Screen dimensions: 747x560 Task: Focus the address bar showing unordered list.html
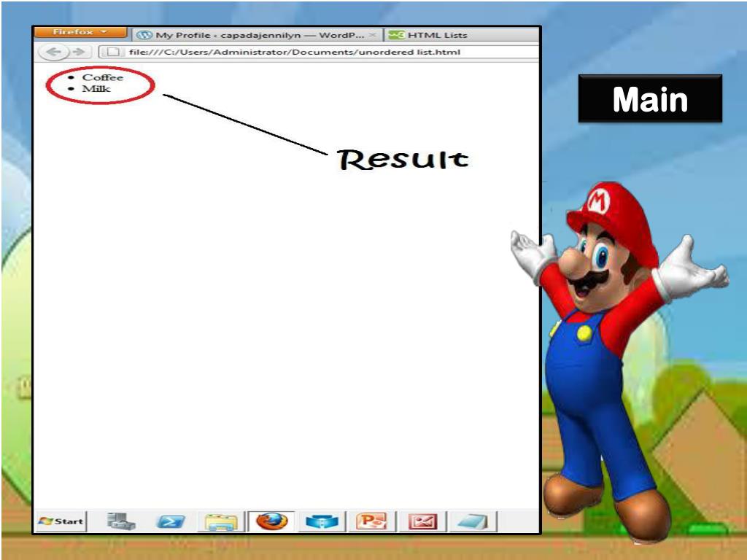318,52
